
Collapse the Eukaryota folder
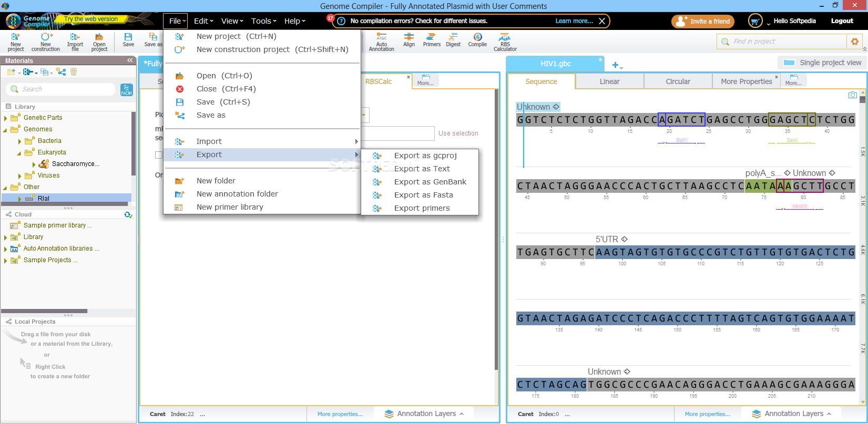[19, 153]
